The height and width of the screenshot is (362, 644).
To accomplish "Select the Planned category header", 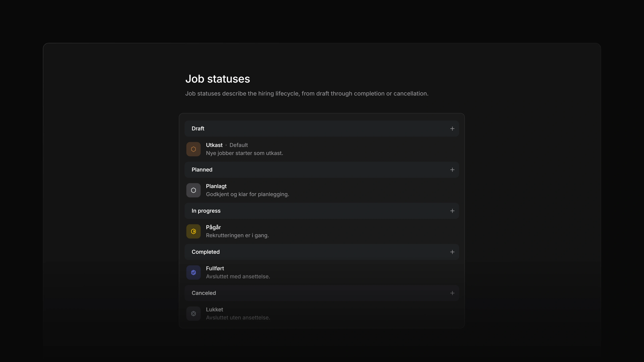I will pos(322,170).
